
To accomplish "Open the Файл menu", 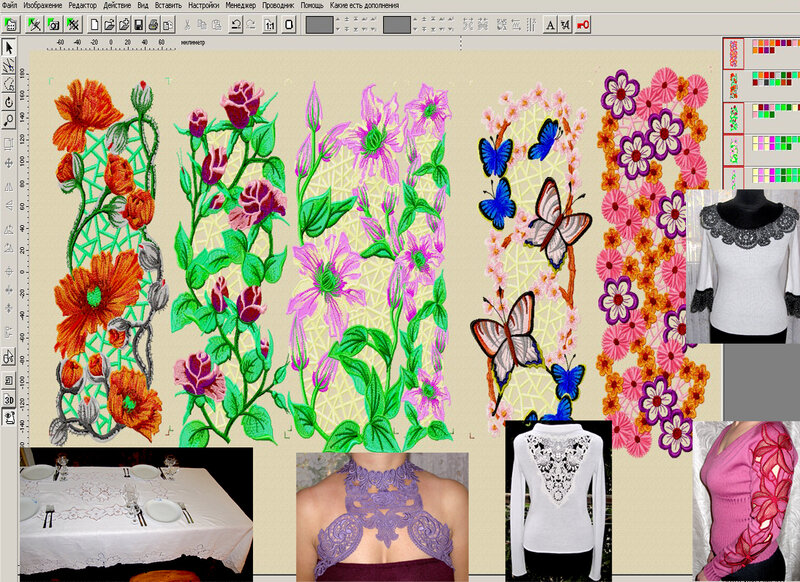I will point(10,5).
